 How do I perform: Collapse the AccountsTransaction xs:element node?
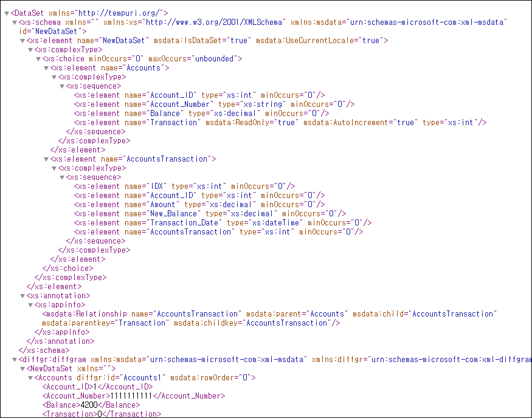point(46,159)
